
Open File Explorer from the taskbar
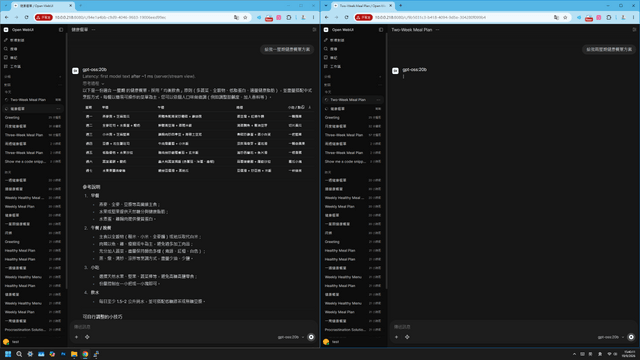coord(74,354)
